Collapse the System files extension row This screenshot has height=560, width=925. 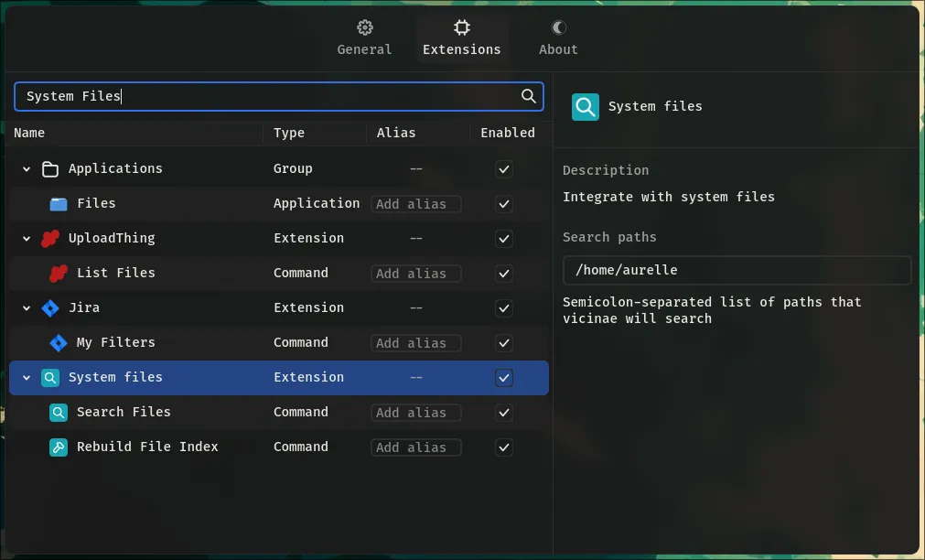26,377
